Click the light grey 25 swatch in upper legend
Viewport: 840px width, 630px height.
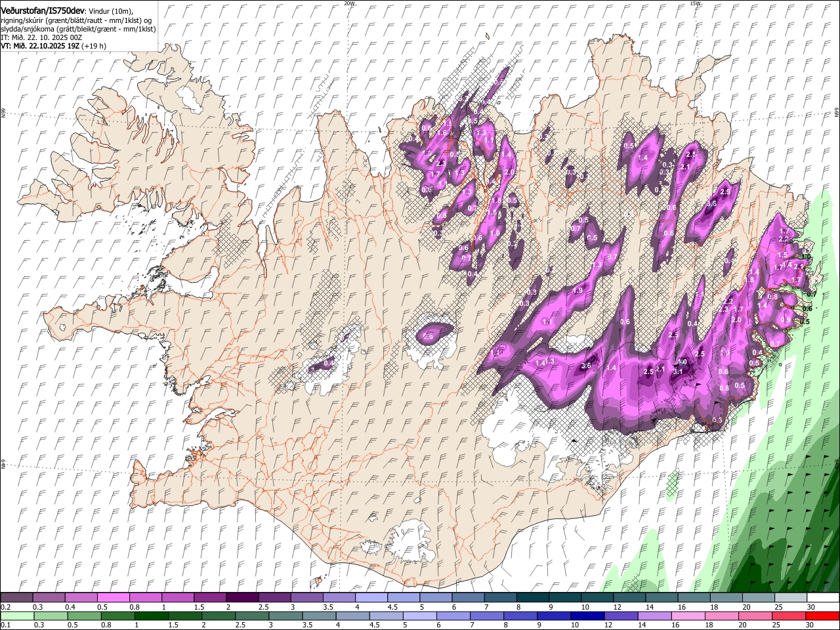(791, 598)
